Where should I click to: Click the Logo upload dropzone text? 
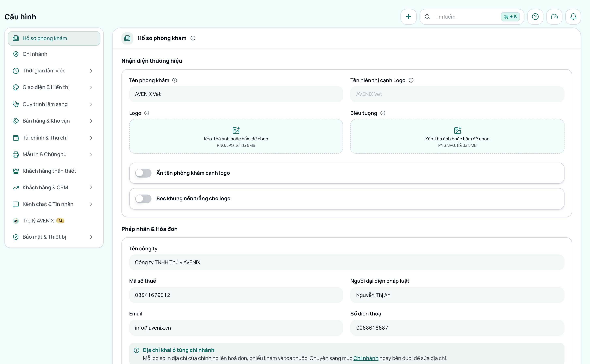(236, 139)
